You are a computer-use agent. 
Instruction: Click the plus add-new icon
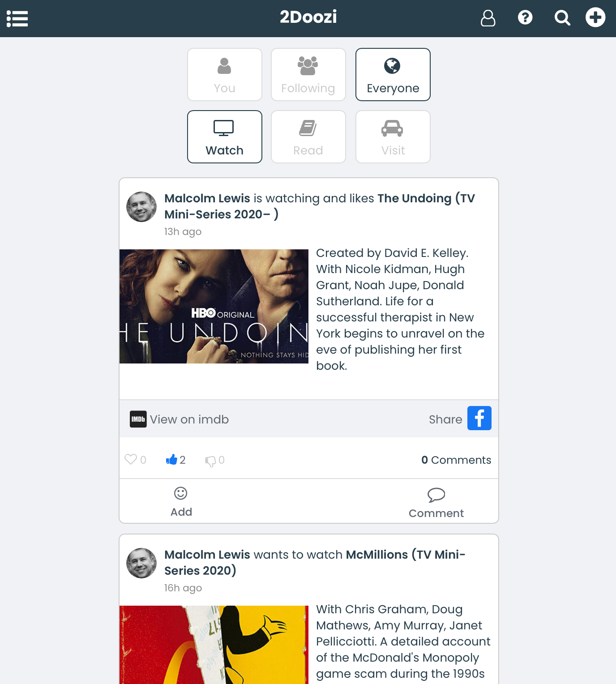coord(595,17)
